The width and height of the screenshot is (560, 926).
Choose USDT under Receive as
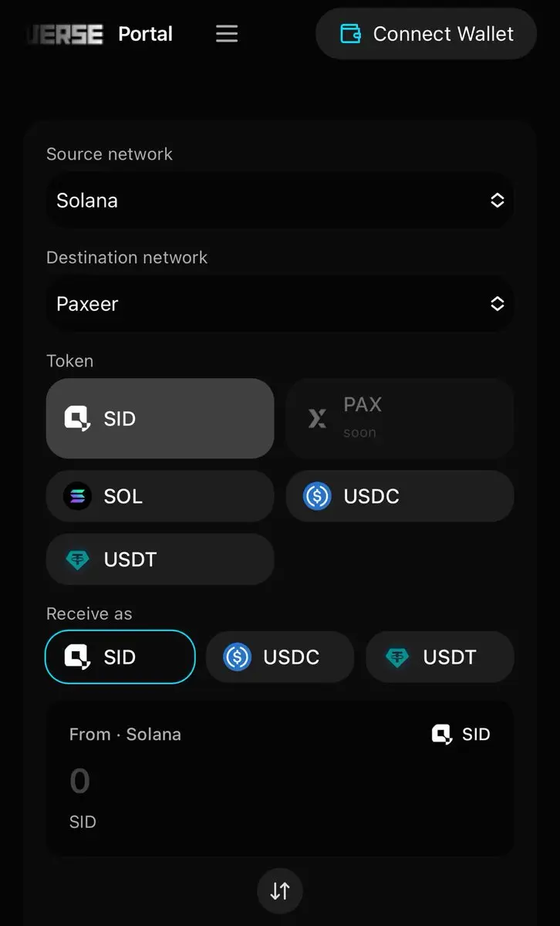pos(440,657)
